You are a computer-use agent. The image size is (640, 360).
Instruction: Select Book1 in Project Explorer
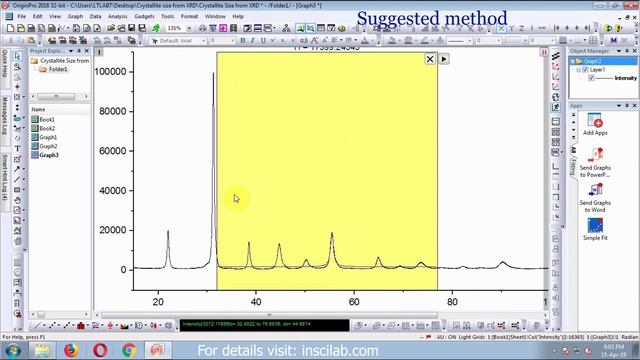pyautogui.click(x=43, y=120)
